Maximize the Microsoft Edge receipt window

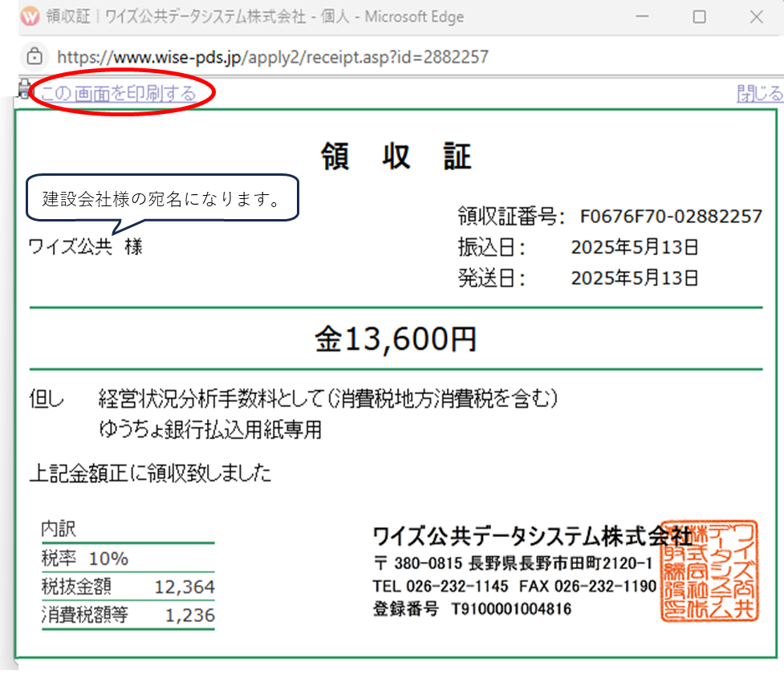pos(700,17)
